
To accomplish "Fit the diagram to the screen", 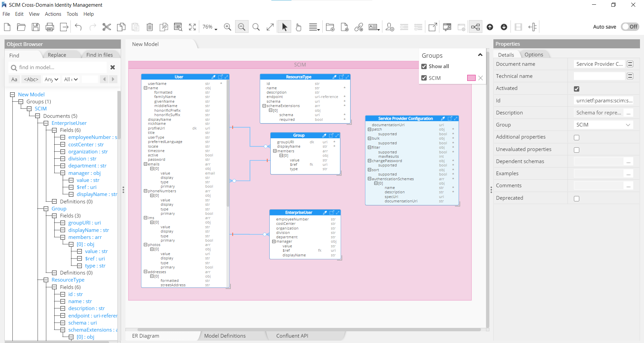I will 192,27.
